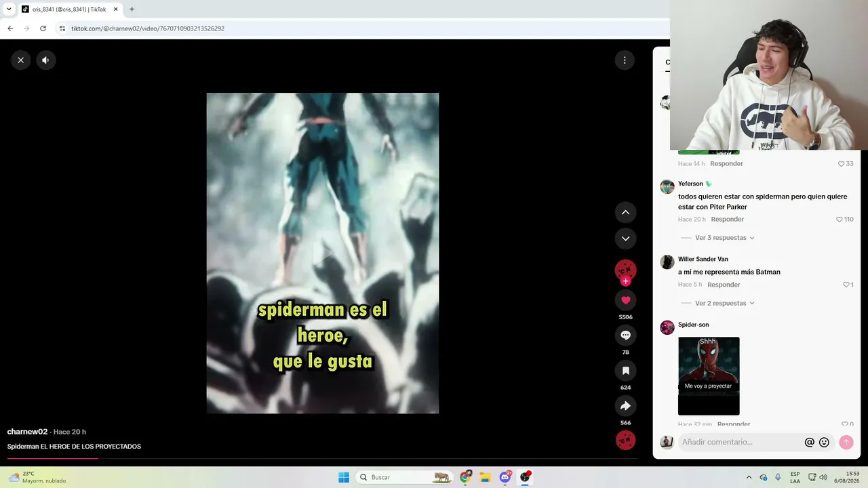868x488 pixels.
Task: Click the Spiderman video player
Action: [x=323, y=253]
